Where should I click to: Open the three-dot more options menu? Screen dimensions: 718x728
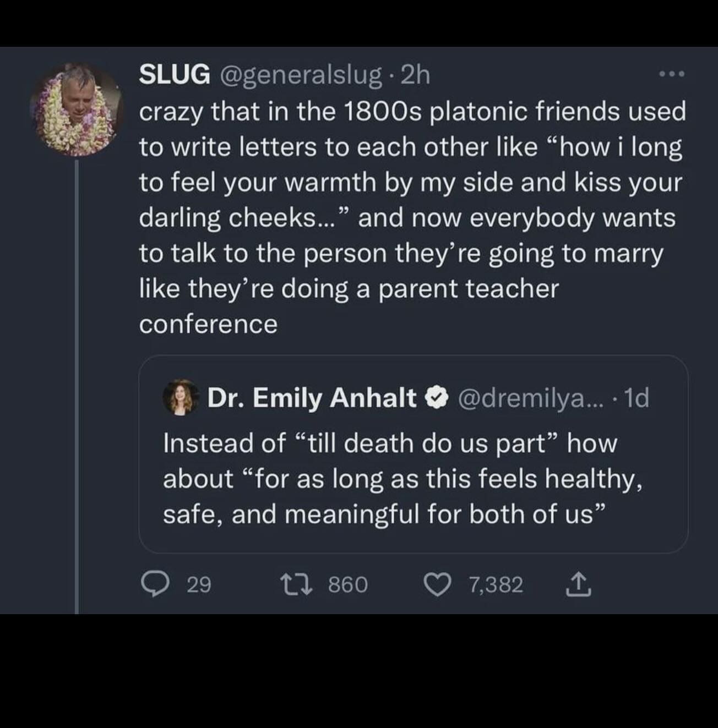671,74
